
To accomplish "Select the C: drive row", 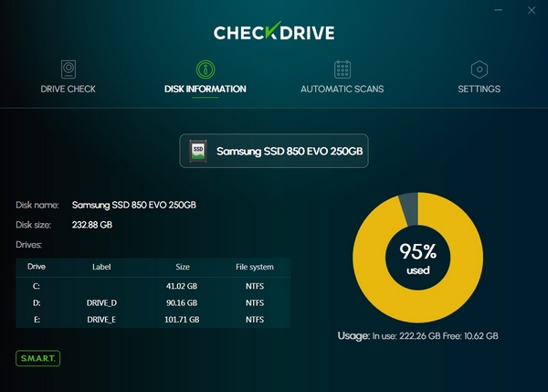I will [153, 286].
